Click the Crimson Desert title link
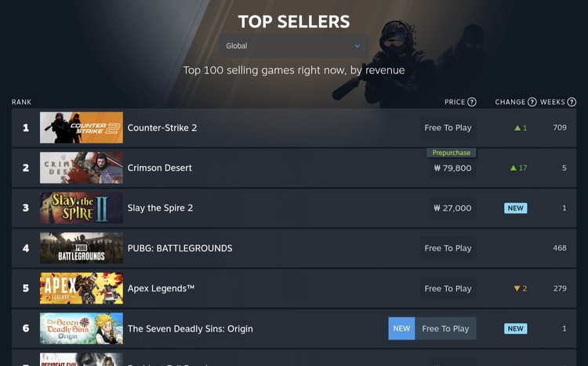The image size is (588, 366). [x=160, y=168]
